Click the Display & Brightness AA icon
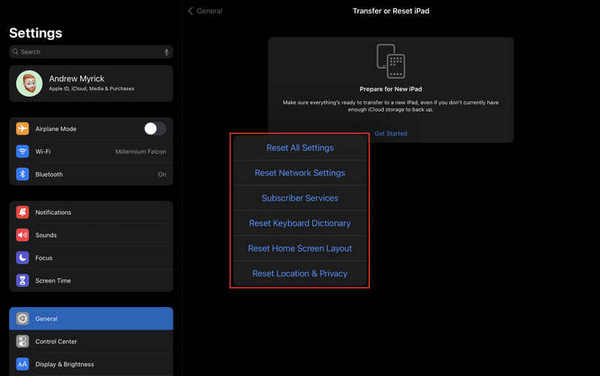The height and width of the screenshot is (376, 600). pyautogui.click(x=22, y=364)
